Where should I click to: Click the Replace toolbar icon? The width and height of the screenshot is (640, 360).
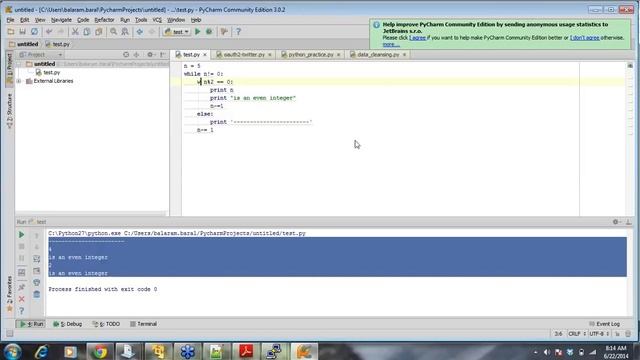pyautogui.click(x=125, y=32)
